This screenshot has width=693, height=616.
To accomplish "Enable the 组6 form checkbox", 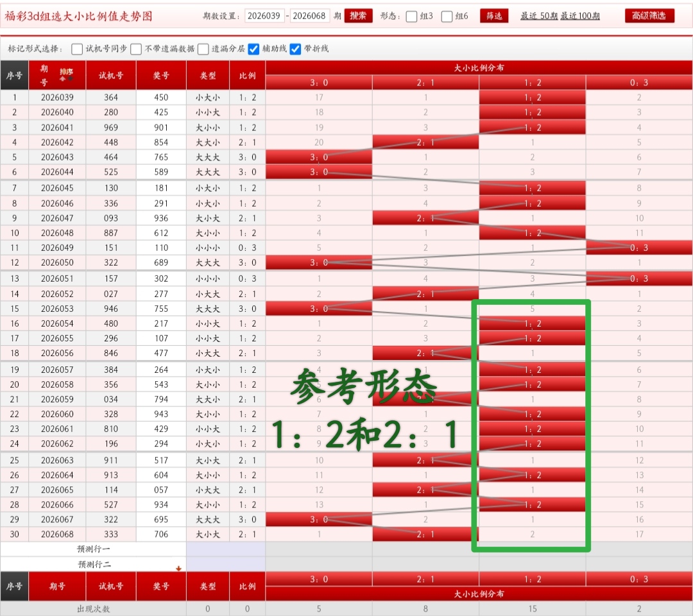I will [447, 17].
